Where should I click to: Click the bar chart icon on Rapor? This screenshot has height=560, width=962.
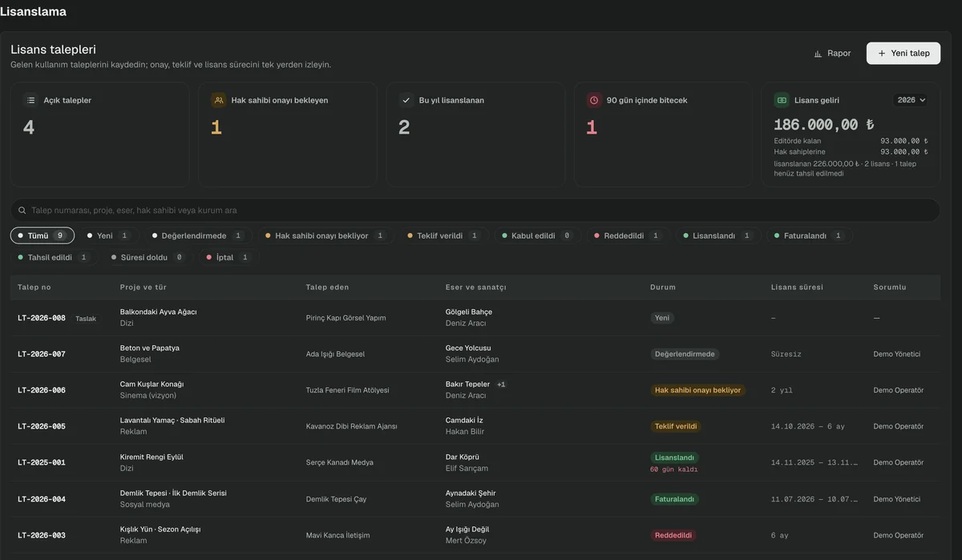[818, 54]
